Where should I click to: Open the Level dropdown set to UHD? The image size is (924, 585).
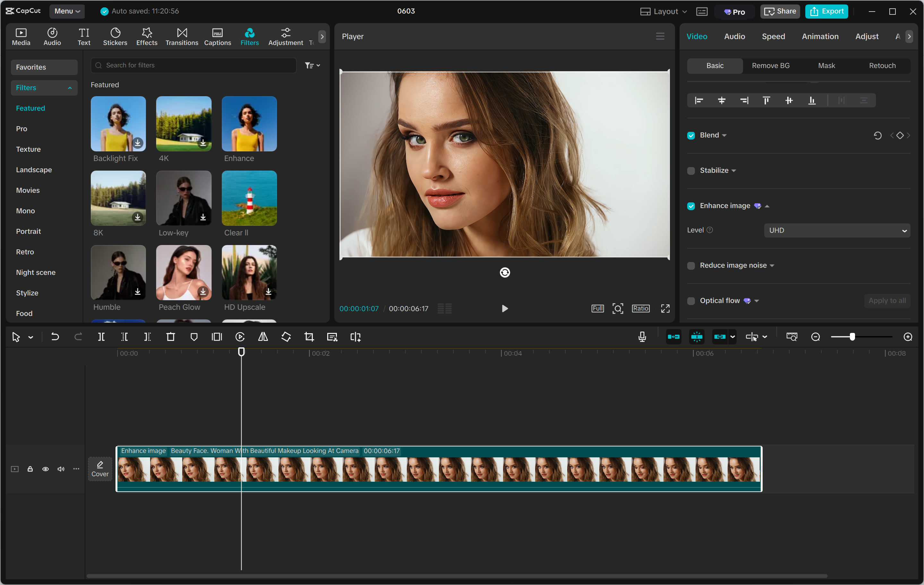click(x=836, y=230)
